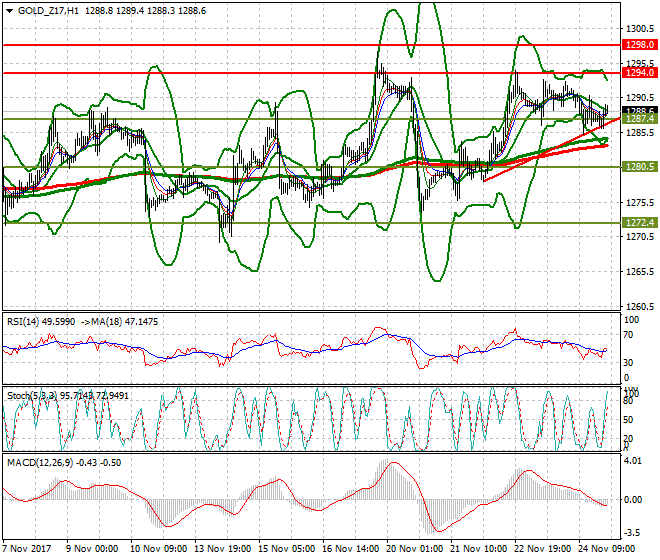Select the green 1280.5 price tag
The image size is (660, 560).
click(x=638, y=167)
